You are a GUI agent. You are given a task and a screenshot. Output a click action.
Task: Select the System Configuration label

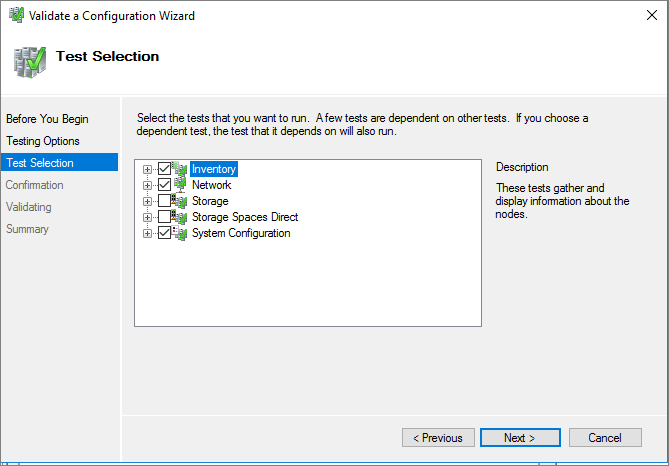[241, 233]
